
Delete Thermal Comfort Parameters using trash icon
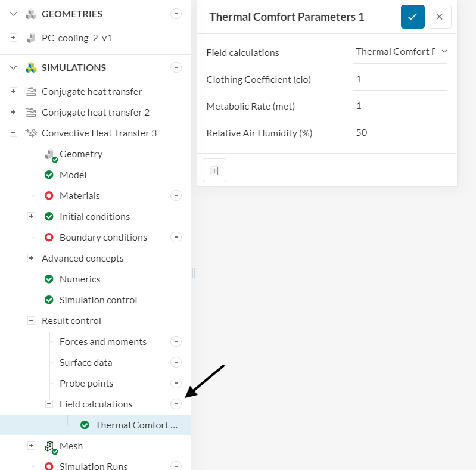(214, 170)
